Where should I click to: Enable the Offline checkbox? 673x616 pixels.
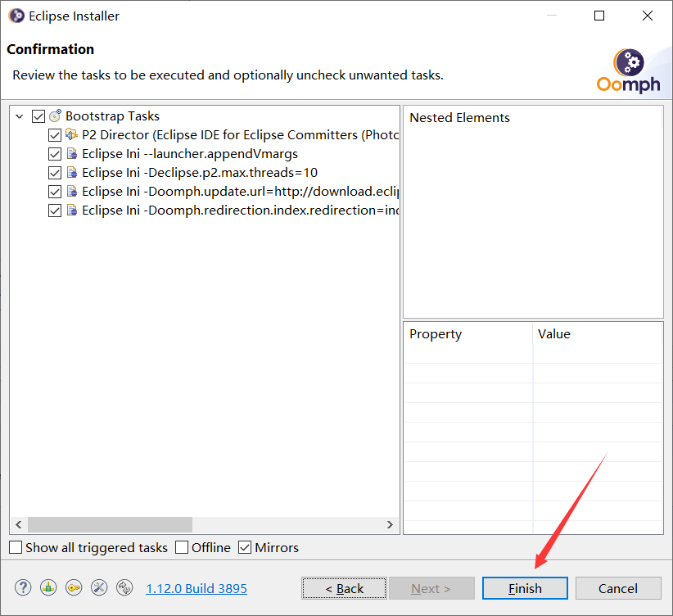[x=182, y=547]
